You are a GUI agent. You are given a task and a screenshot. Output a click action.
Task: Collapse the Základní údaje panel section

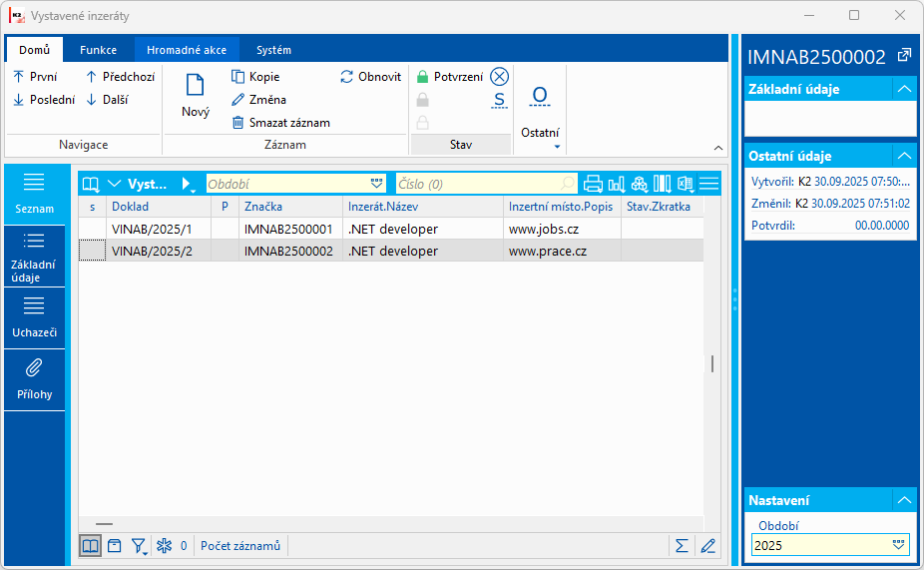[x=905, y=89]
